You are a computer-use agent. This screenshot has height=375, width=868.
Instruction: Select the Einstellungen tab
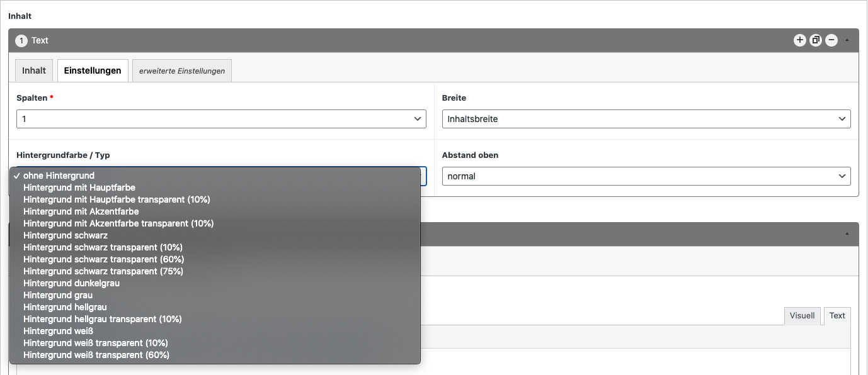(x=93, y=70)
